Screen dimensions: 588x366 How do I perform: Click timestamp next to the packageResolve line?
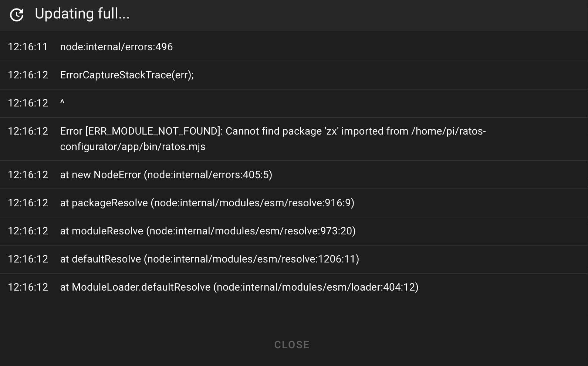pyautogui.click(x=28, y=203)
